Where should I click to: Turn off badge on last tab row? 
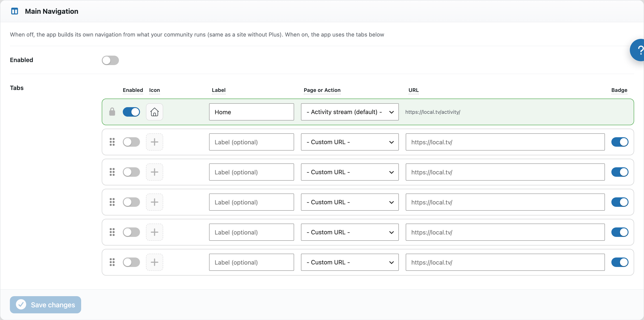pos(620,262)
